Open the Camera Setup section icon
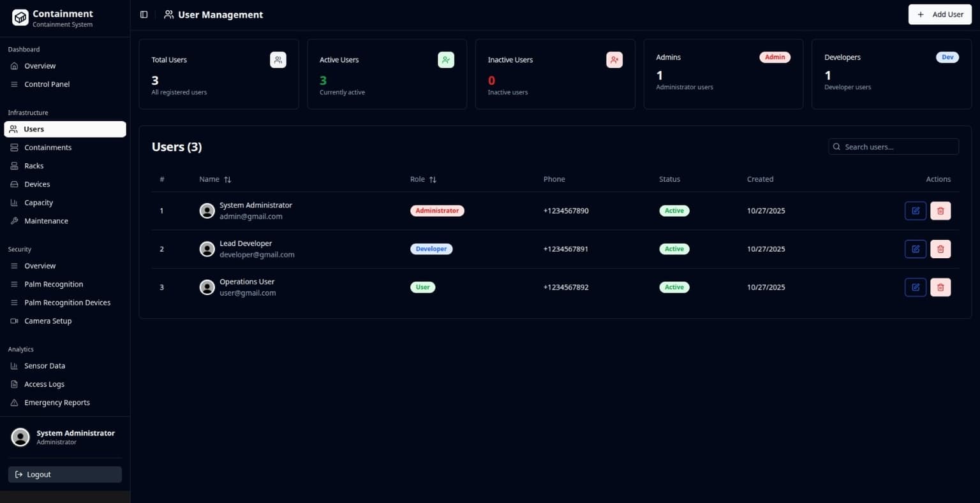 click(x=14, y=321)
